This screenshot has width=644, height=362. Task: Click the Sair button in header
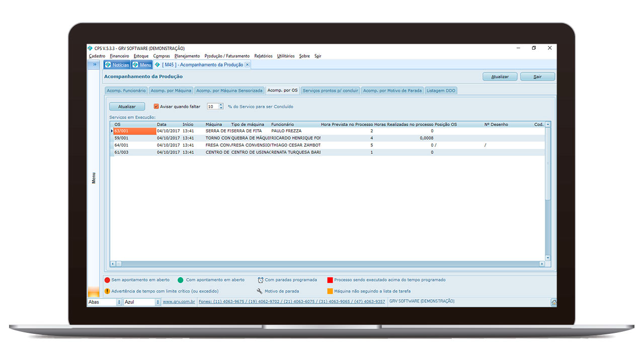(538, 77)
